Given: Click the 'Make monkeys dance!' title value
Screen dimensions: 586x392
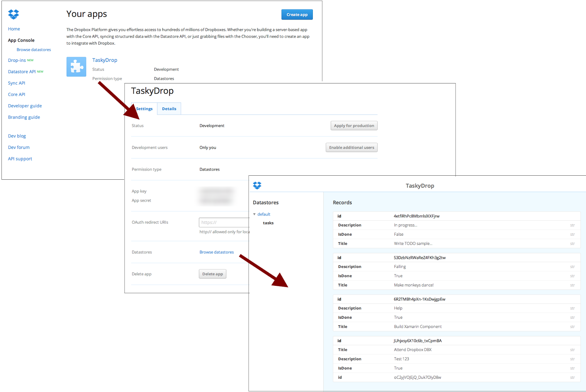Looking at the screenshot, I should pyautogui.click(x=413, y=285).
